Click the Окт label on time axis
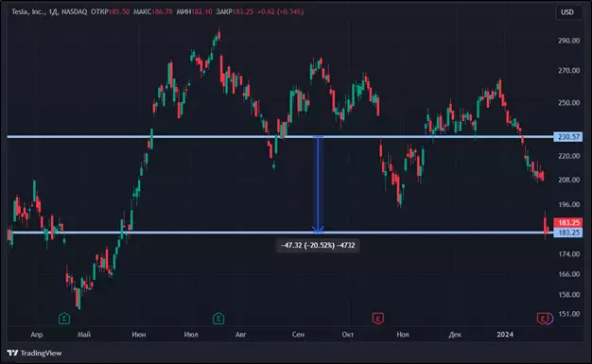Screen dimensions: 592x364 coord(348,335)
